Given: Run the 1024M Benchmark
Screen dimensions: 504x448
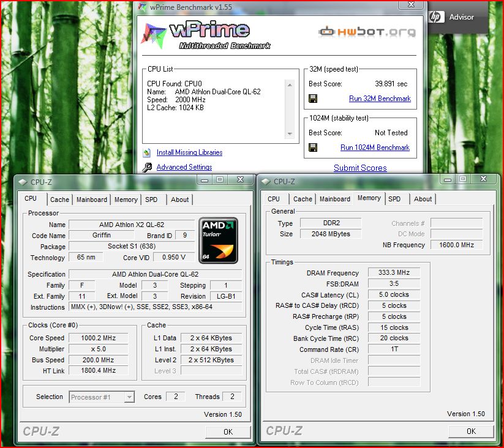Looking at the screenshot, I should [375, 147].
